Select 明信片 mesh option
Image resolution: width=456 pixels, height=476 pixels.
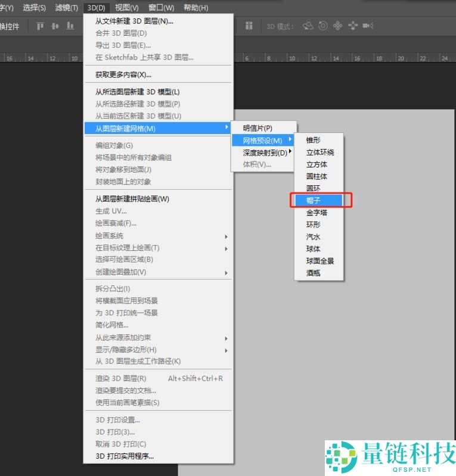point(258,128)
